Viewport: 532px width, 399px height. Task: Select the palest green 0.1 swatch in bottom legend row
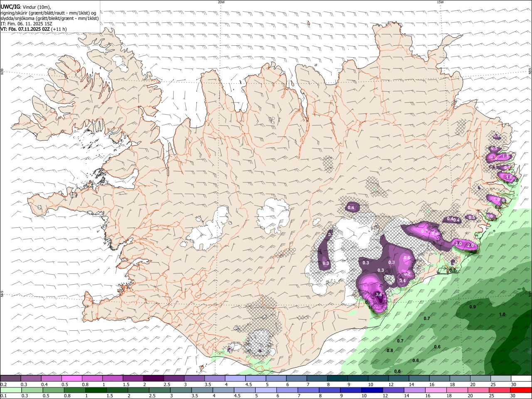(11, 390)
